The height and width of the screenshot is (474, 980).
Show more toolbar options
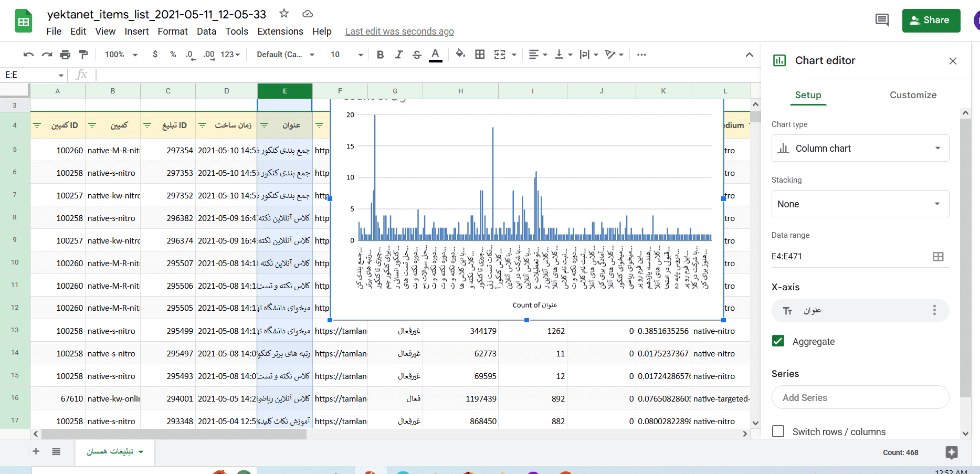coord(641,55)
